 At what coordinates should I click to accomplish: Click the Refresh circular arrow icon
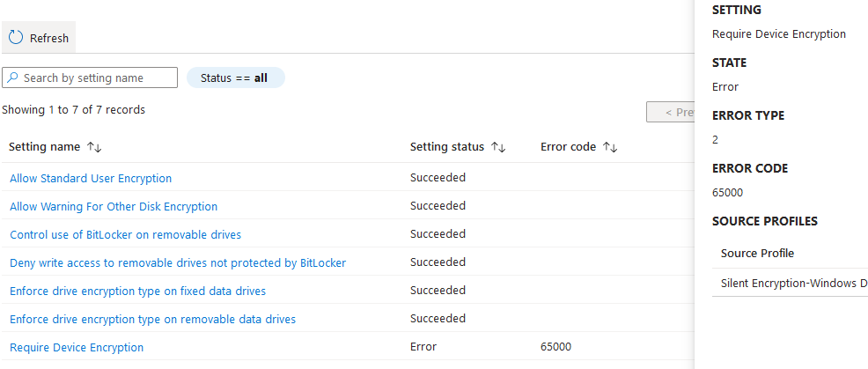(16, 38)
